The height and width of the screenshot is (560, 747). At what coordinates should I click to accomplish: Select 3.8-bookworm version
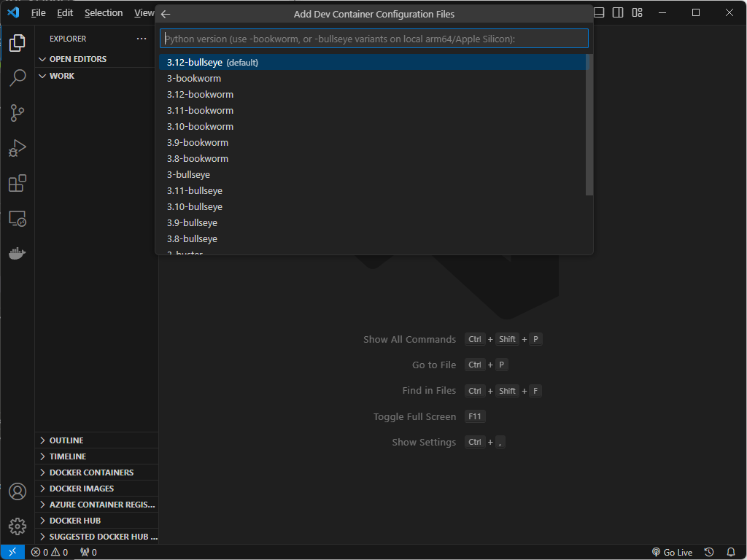point(372,158)
